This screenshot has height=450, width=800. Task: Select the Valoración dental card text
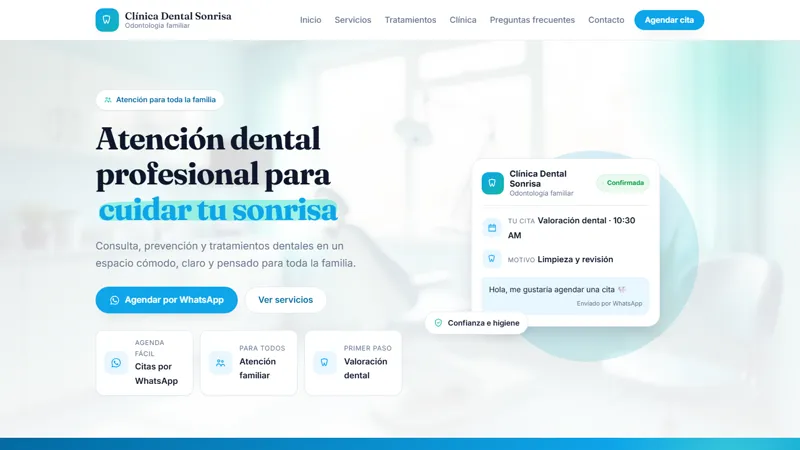click(x=365, y=368)
